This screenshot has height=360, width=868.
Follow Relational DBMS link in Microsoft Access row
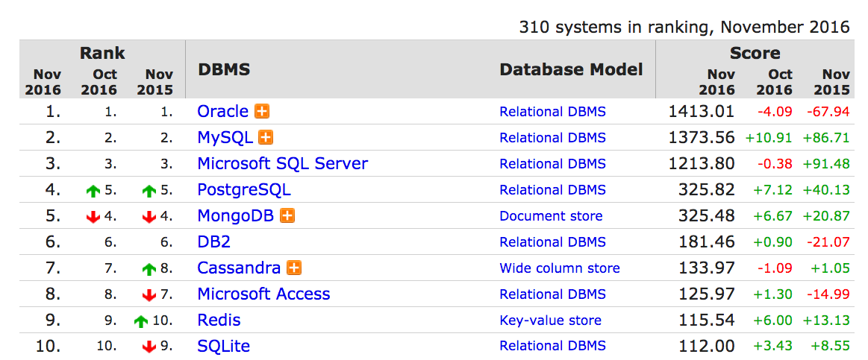(x=552, y=294)
